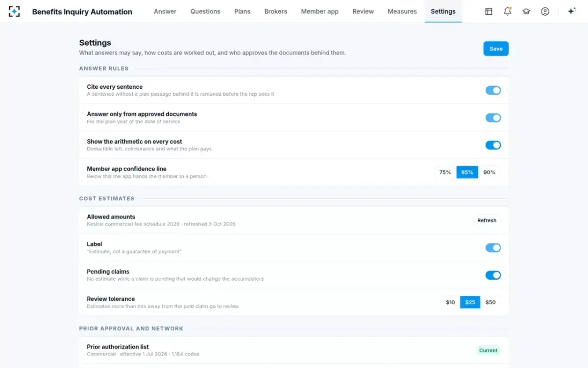Select the Settings tab
This screenshot has height=368, width=588.
tap(443, 11)
